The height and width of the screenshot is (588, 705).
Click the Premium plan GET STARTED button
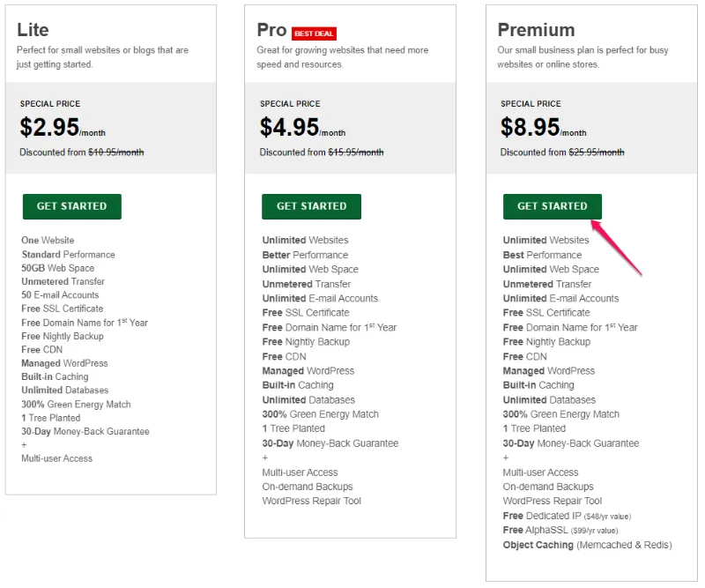click(x=552, y=206)
